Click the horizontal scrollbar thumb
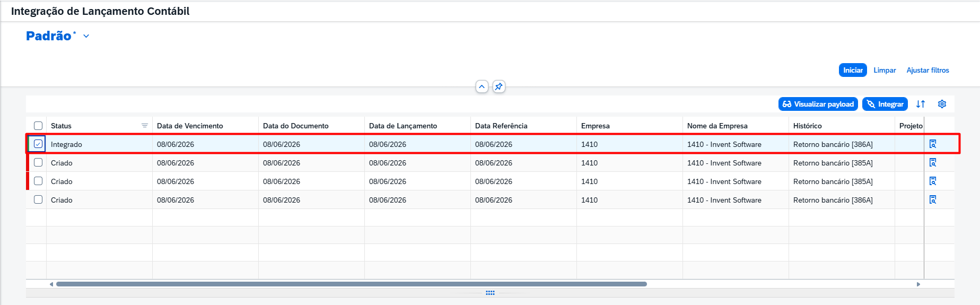Screen dimensions: 980x305 (352, 284)
